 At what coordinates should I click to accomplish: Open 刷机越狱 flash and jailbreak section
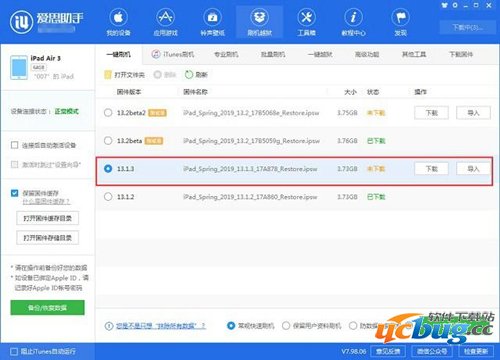(x=259, y=22)
